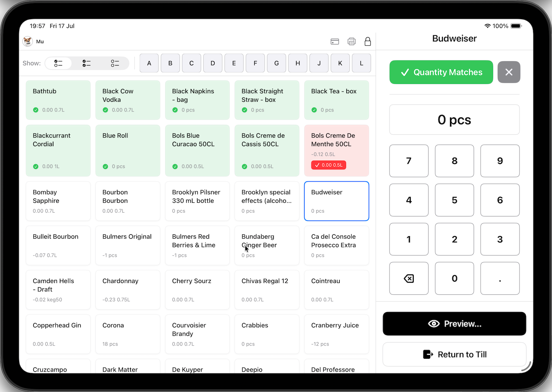
Task: Click Return to Till button
Action: pos(454,354)
